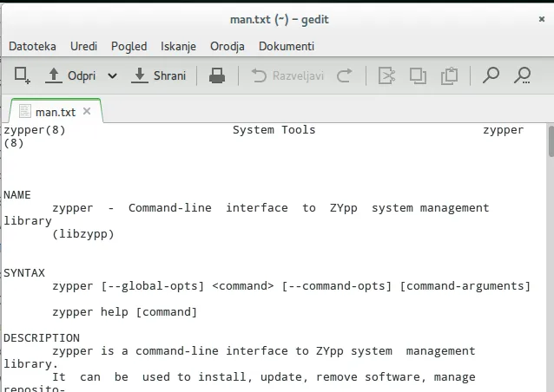Open the find and replace icon
554x392 pixels.
(522, 75)
